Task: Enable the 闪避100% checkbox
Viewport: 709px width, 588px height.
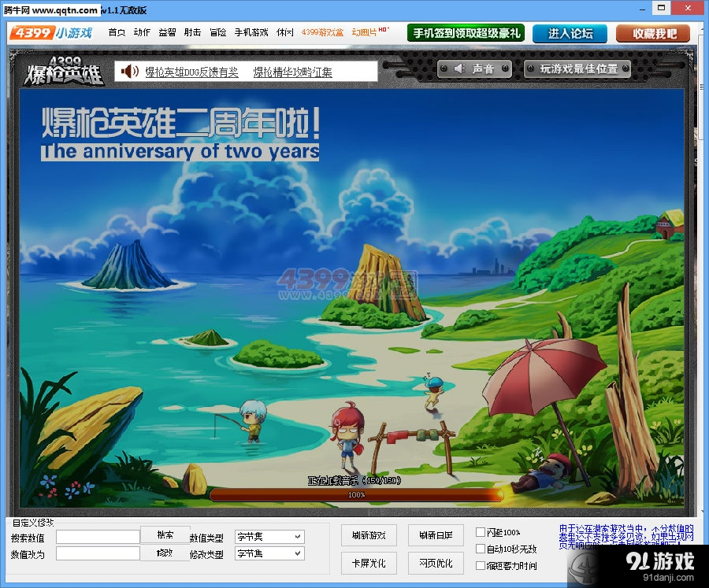Action: click(x=481, y=532)
